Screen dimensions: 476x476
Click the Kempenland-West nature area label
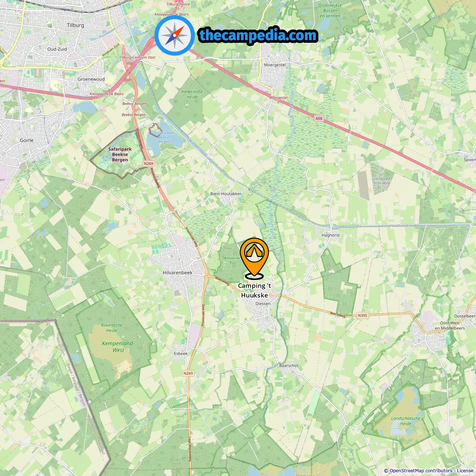click(118, 347)
